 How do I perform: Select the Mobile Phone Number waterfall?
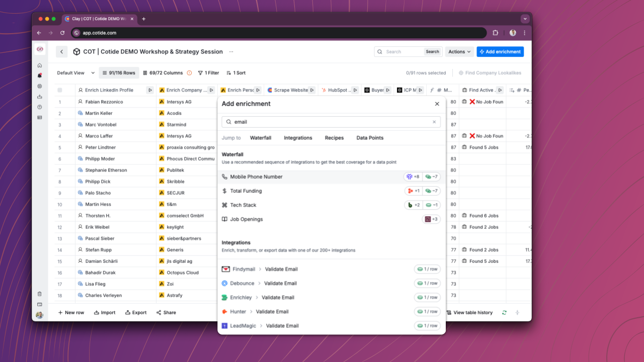pyautogui.click(x=332, y=177)
